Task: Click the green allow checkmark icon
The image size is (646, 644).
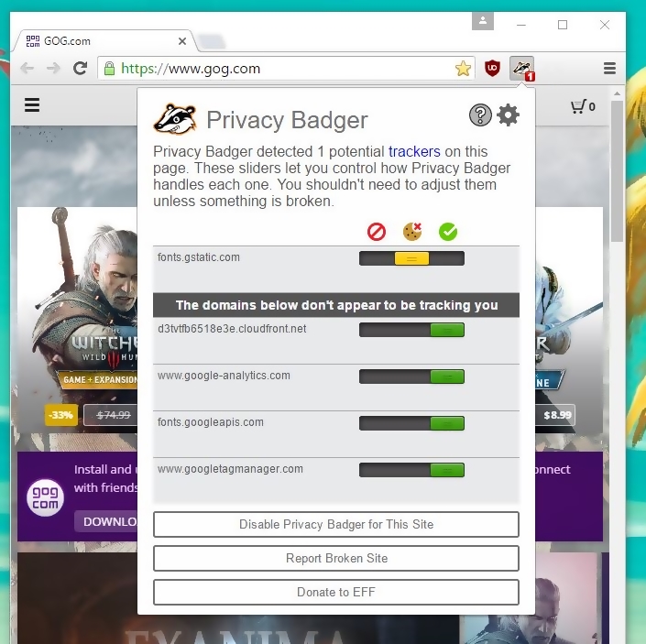Action: tap(448, 232)
